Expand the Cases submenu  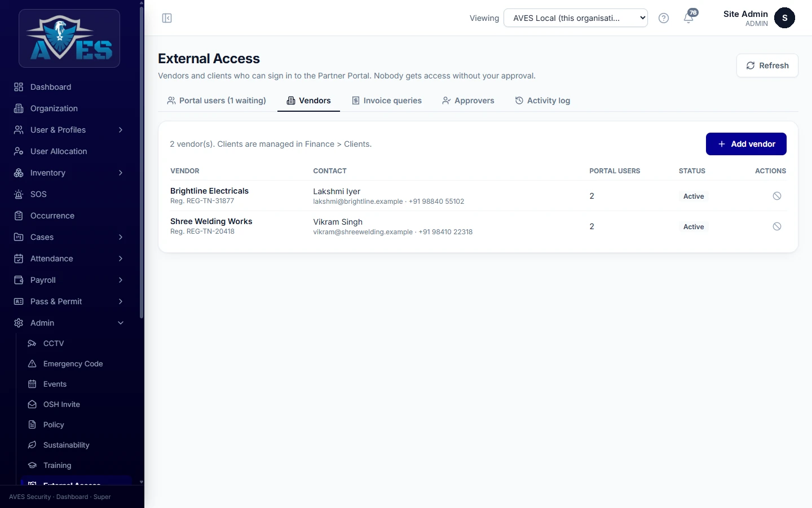point(70,237)
